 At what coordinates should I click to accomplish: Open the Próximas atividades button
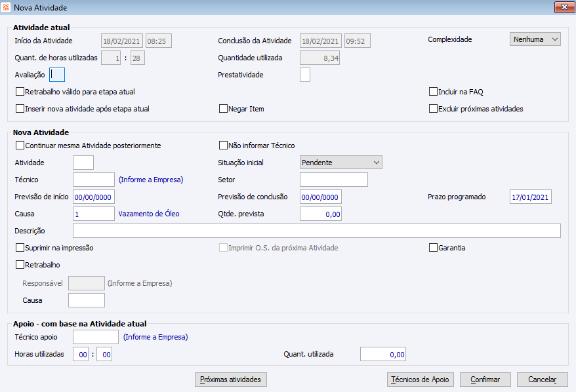click(x=231, y=380)
